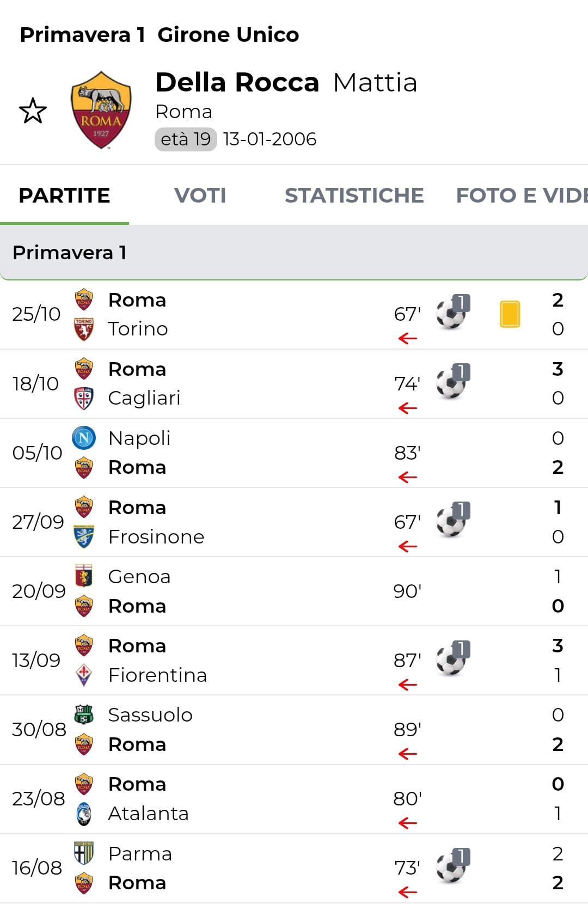Image resolution: width=588 pixels, height=904 pixels.
Task: Tap the Sassuolo crest in the 30/08 match
Action: [84, 714]
